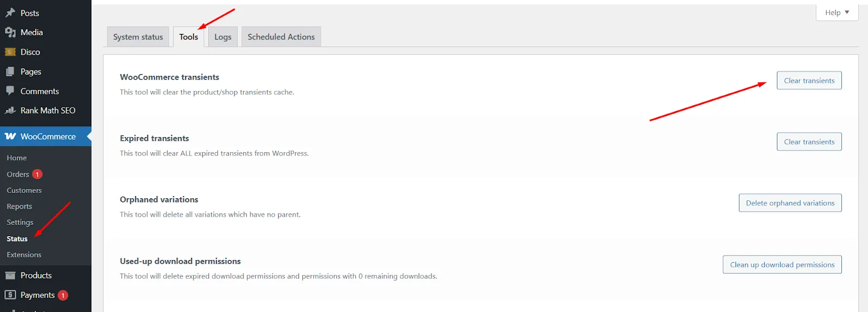Image resolution: width=868 pixels, height=312 pixels.
Task: Select the Pages icon in sidebar
Action: (x=10, y=71)
